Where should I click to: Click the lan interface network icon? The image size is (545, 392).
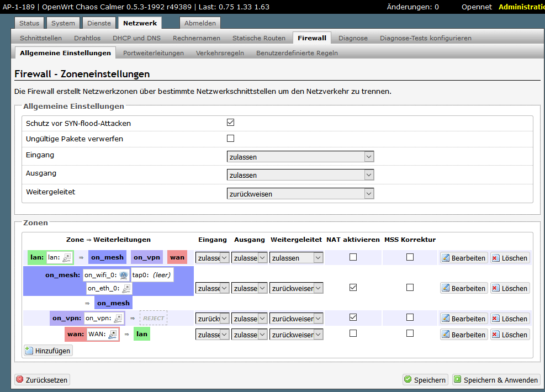[x=66, y=257]
